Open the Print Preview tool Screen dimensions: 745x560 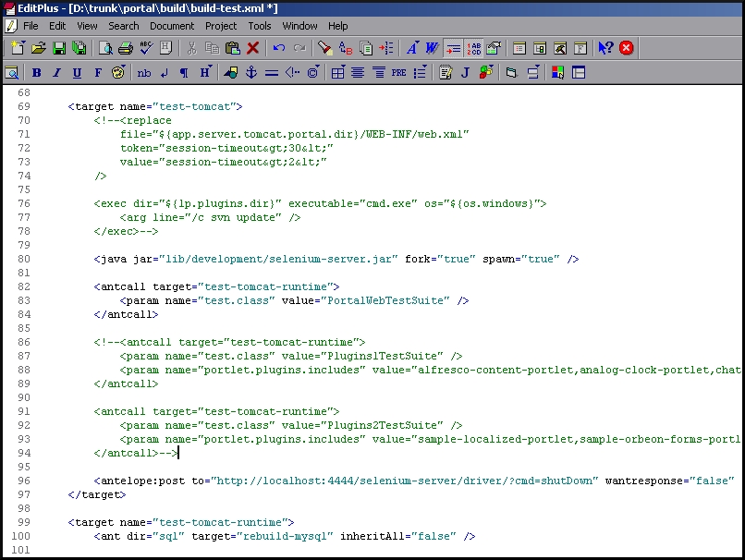tap(105, 48)
